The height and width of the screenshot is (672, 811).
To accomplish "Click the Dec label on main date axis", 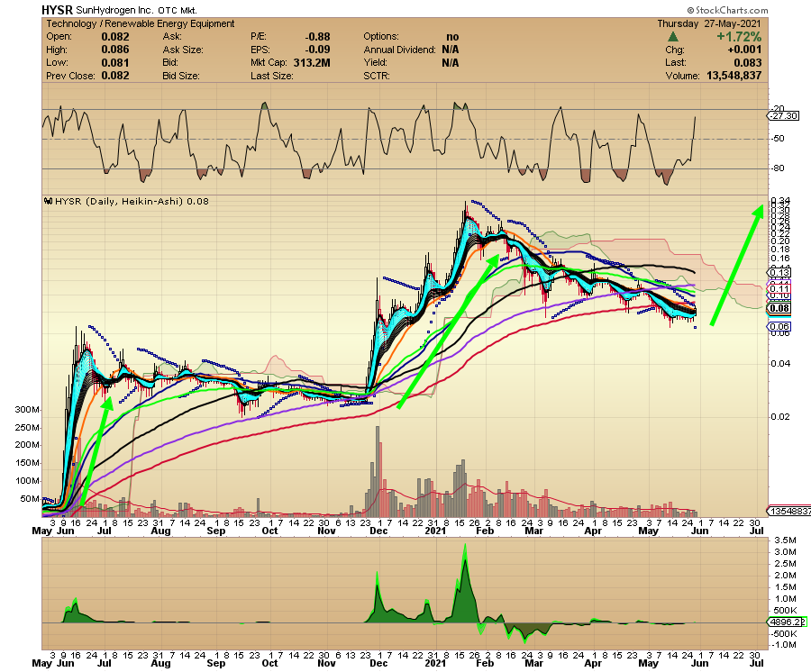I will click(378, 531).
